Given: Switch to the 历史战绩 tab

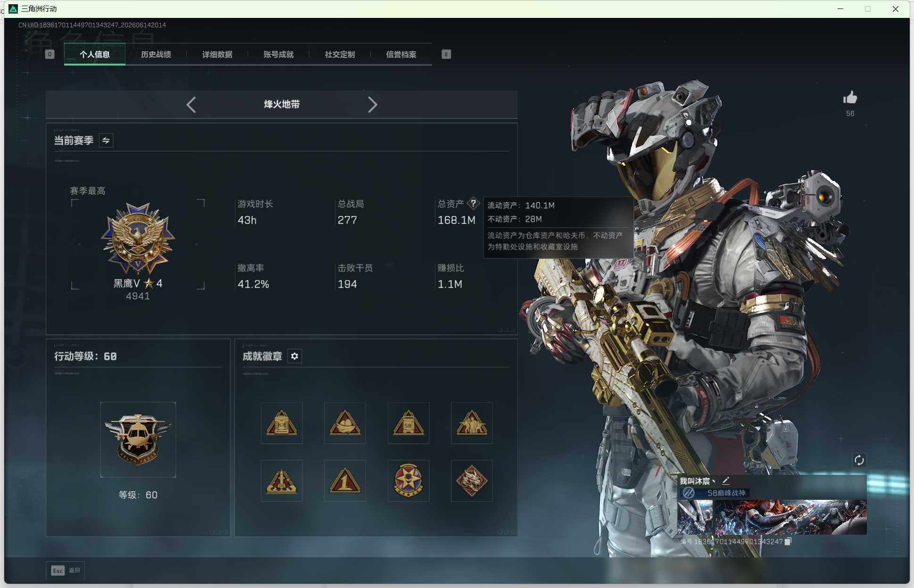Looking at the screenshot, I should [x=156, y=54].
